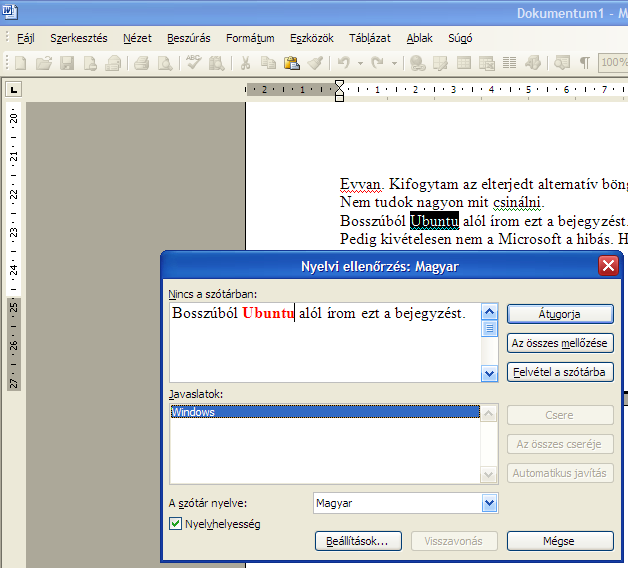
Task: Click the Format Painter brush icon
Action: pos(315,63)
